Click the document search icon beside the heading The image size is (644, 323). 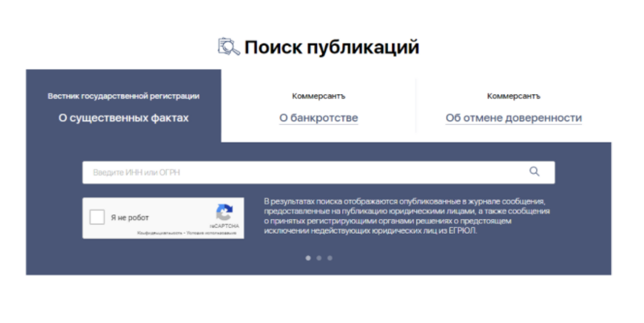(229, 47)
